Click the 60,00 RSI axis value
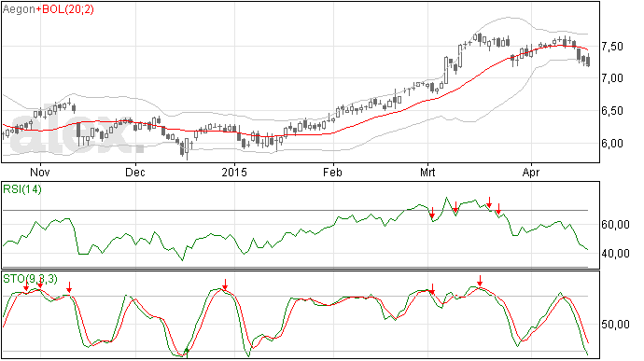 615,225
